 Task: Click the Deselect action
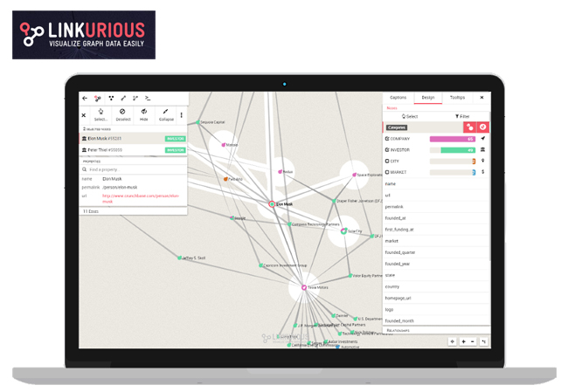[x=123, y=114]
